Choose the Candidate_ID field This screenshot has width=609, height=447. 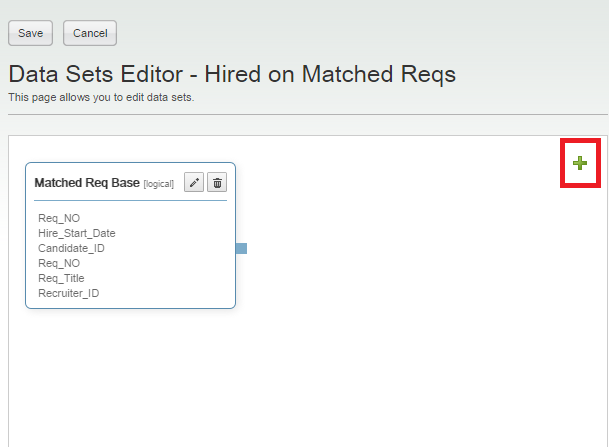click(x=72, y=248)
